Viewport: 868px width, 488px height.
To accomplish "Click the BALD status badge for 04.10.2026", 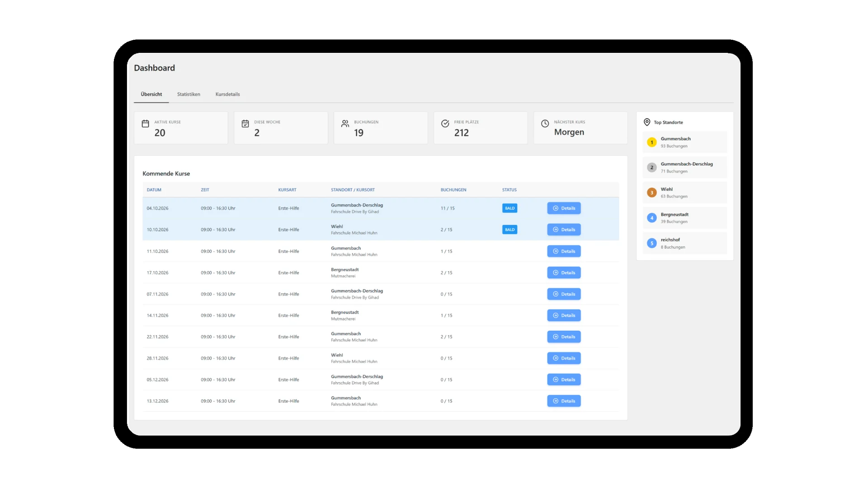I will (509, 208).
